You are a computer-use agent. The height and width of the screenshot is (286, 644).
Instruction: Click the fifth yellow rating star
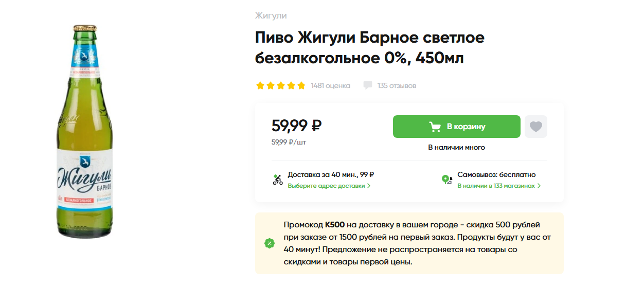click(301, 85)
